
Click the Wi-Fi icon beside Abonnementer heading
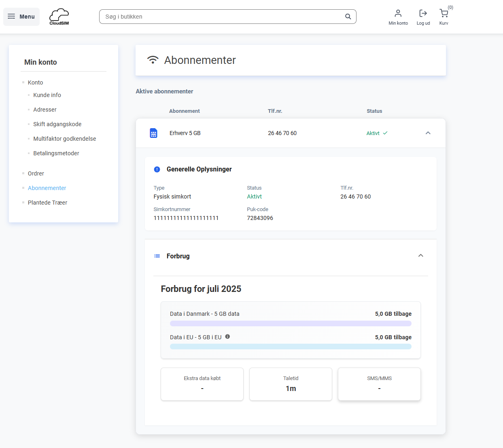(x=153, y=60)
